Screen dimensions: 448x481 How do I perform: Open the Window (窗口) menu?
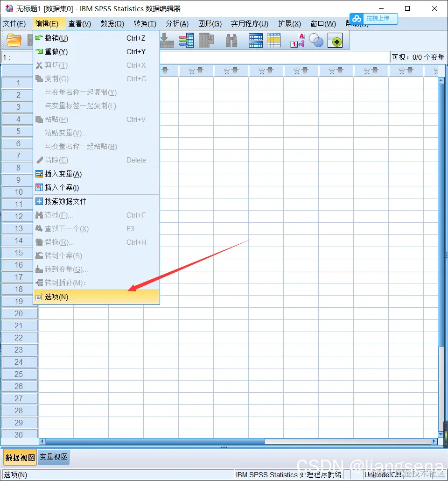click(x=323, y=24)
